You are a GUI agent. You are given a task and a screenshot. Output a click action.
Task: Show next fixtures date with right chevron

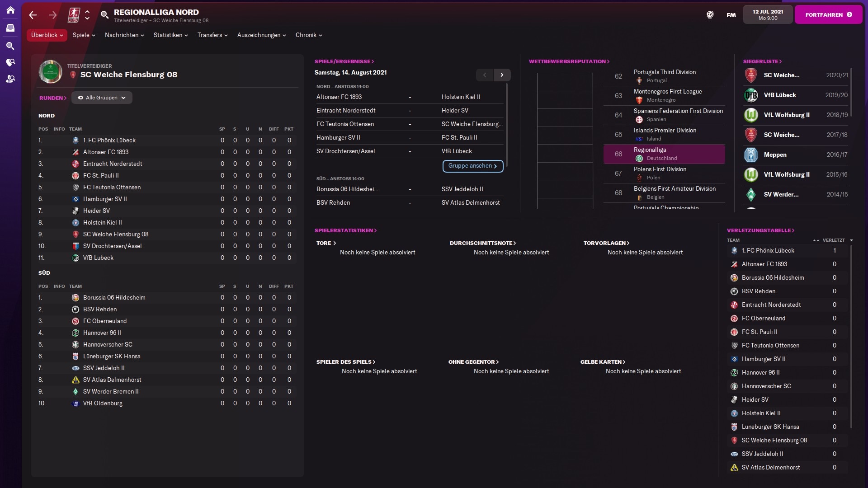[x=502, y=75]
